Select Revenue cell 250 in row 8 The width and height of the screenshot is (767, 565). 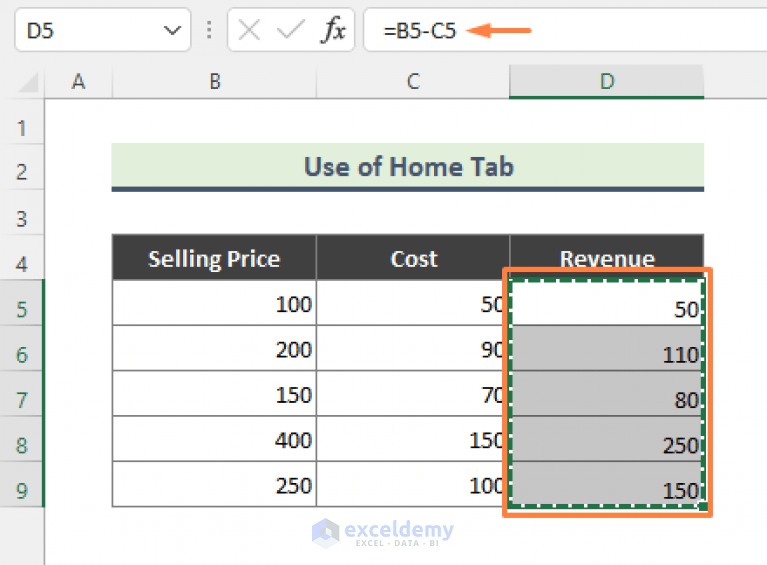[x=607, y=438]
